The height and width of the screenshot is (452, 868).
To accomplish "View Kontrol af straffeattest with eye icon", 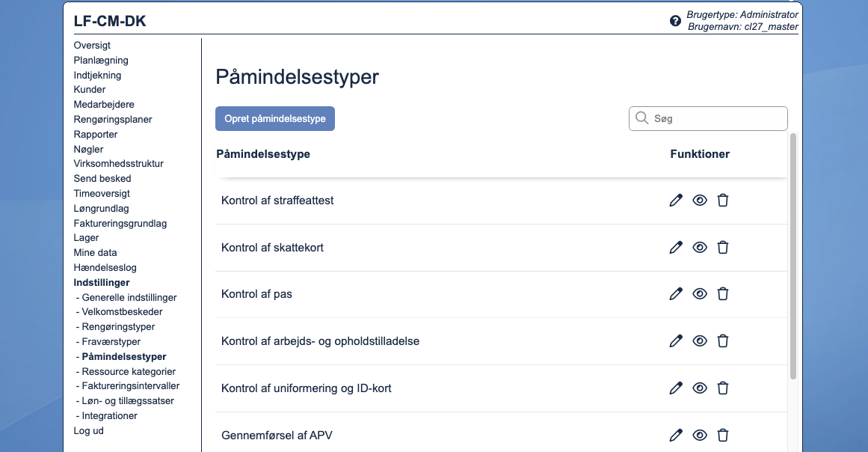I will 700,201.
